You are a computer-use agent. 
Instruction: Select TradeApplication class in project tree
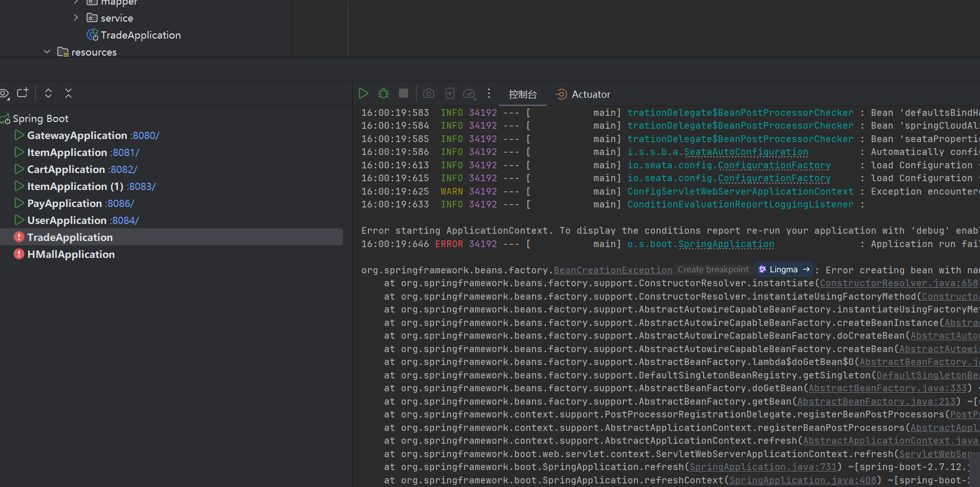[x=141, y=35]
